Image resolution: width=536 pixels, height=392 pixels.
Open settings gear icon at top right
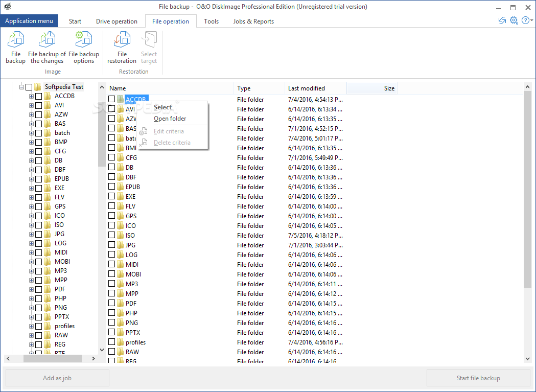point(514,20)
